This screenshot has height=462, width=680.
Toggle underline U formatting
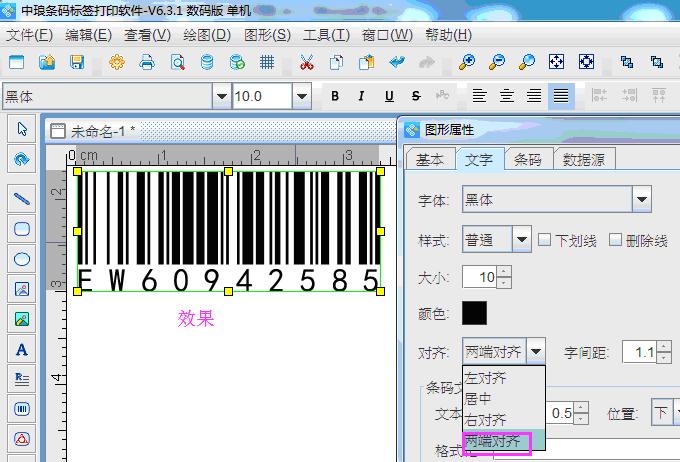pos(389,96)
